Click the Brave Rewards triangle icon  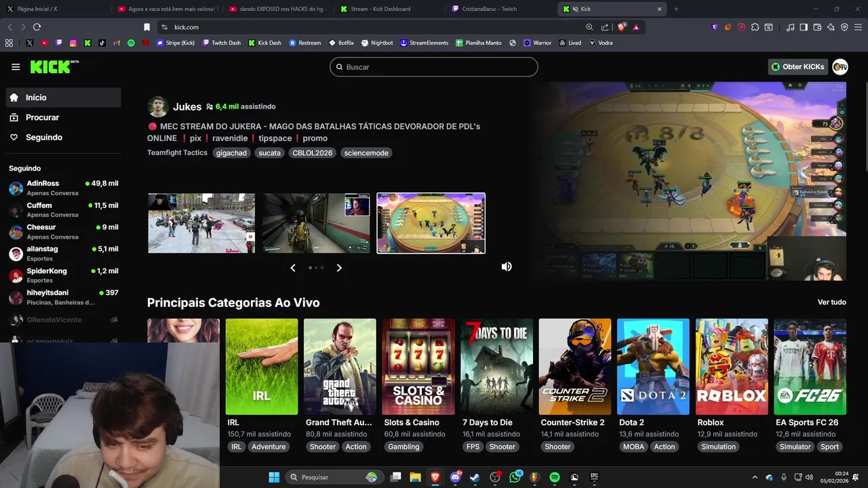point(636,27)
